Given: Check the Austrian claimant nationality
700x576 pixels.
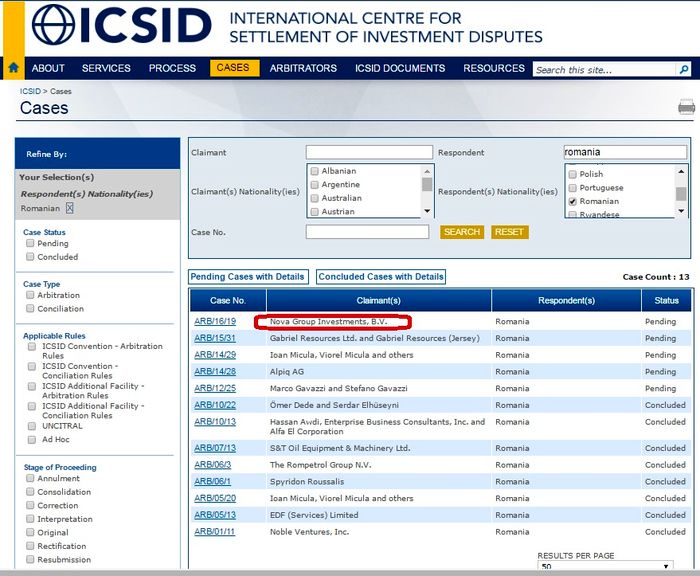Looking at the screenshot, I should [314, 211].
